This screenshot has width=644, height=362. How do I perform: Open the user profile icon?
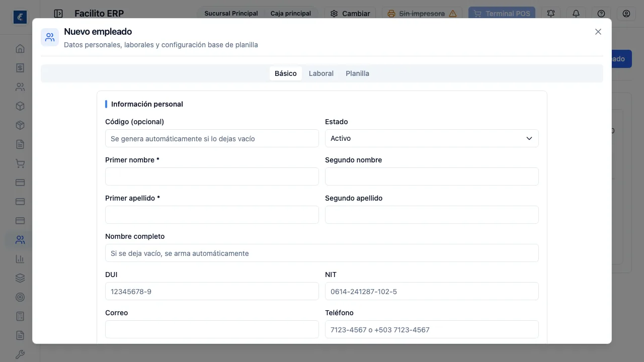(x=626, y=14)
